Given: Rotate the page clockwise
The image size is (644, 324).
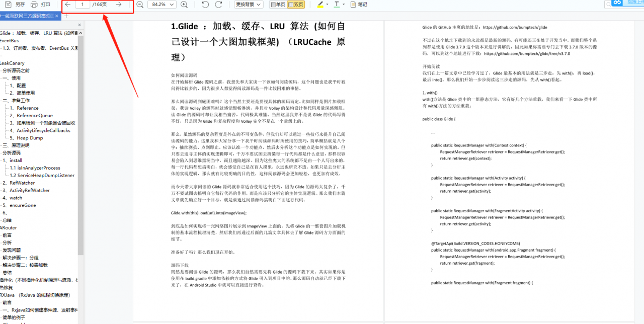Looking at the screenshot, I should pos(218,5).
